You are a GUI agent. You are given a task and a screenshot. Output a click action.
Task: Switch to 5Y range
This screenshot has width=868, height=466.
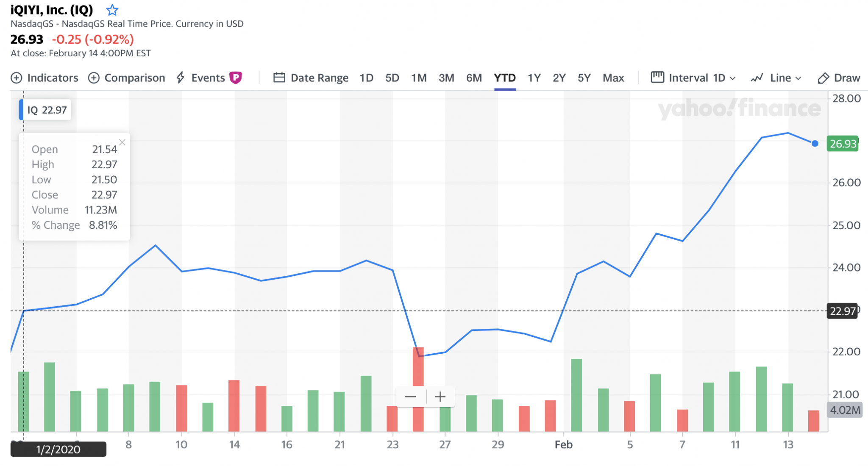point(584,78)
